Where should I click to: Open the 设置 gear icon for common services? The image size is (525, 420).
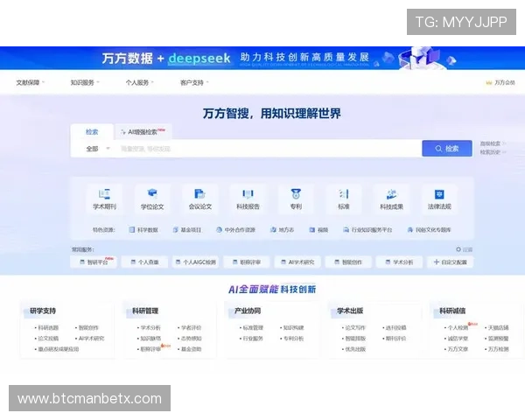[458, 249]
